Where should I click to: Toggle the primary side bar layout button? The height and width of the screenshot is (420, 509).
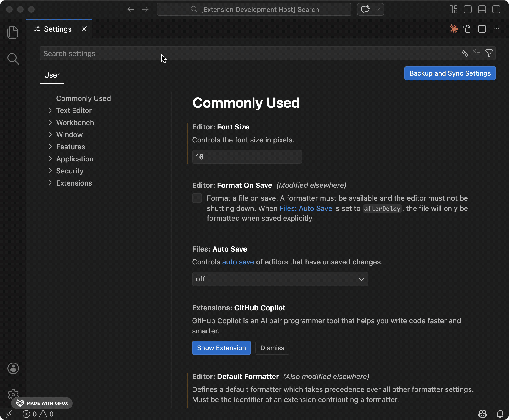467,10
